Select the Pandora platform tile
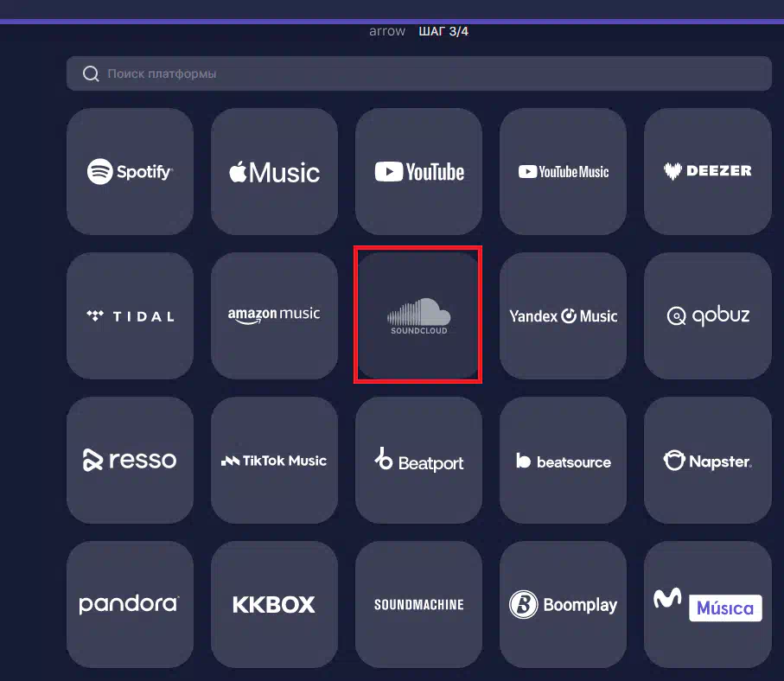Image resolution: width=784 pixels, height=681 pixels. click(130, 604)
